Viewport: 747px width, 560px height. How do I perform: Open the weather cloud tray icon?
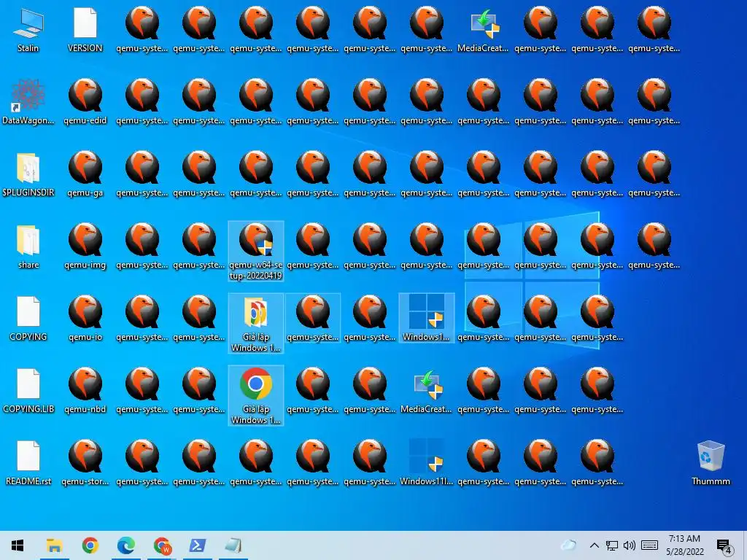coord(569,545)
